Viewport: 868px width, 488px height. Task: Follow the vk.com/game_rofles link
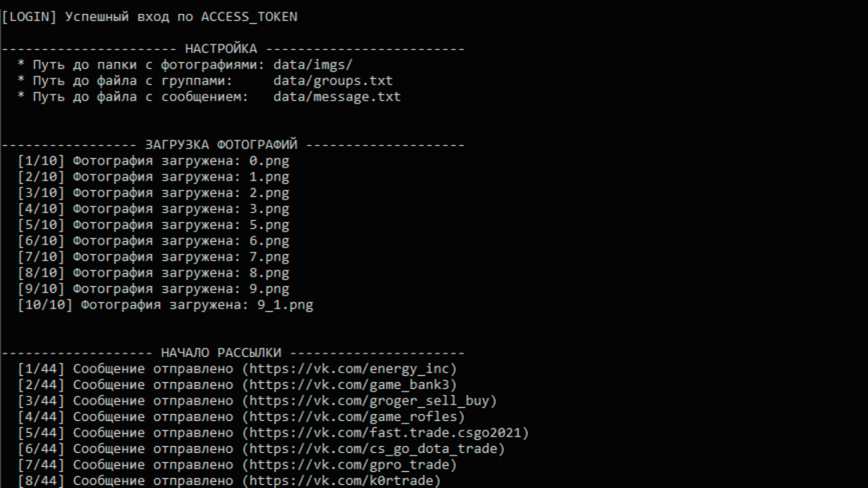click(x=353, y=417)
